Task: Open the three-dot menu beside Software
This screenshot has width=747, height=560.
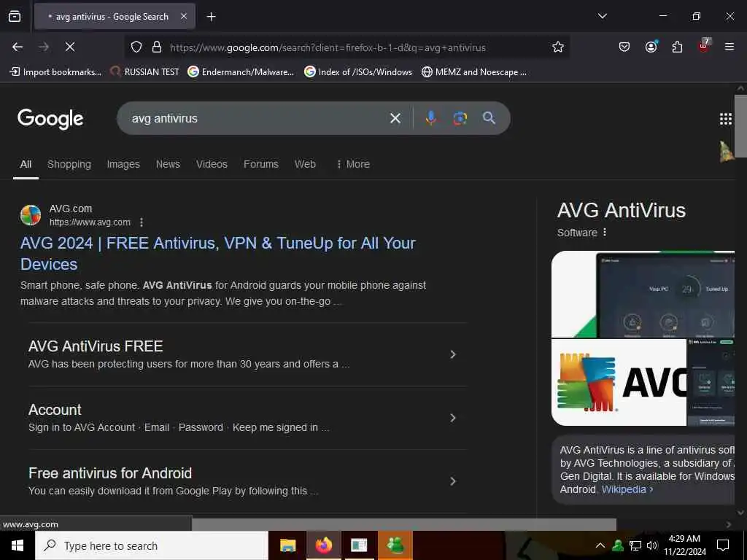Action: coord(605,233)
